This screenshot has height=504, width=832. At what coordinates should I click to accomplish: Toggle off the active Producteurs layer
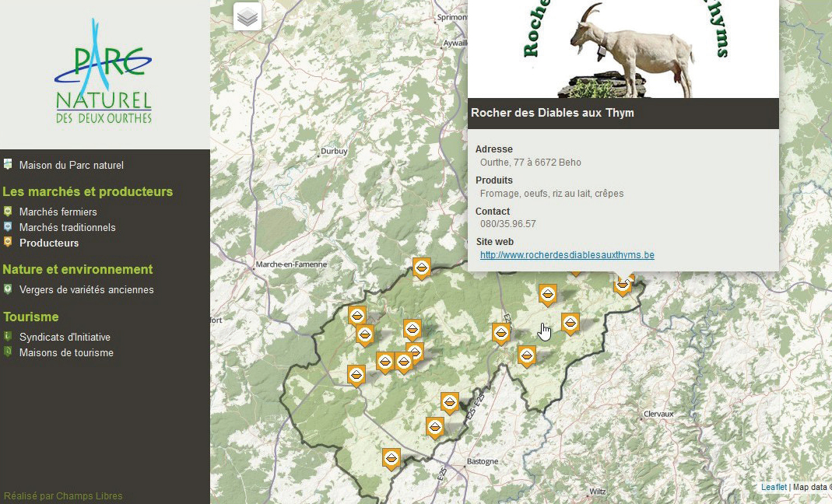(51, 243)
